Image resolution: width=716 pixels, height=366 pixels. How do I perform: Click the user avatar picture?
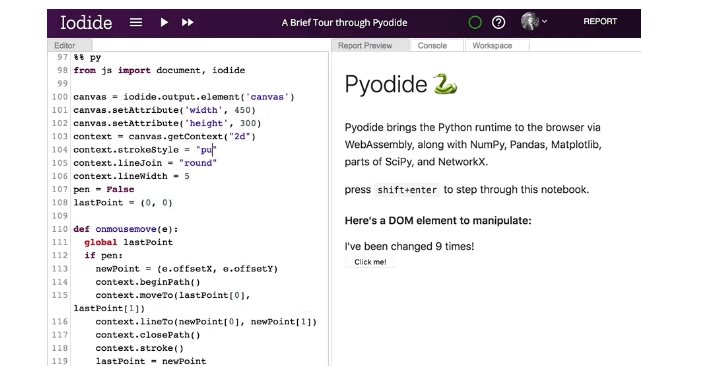pyautogui.click(x=530, y=21)
